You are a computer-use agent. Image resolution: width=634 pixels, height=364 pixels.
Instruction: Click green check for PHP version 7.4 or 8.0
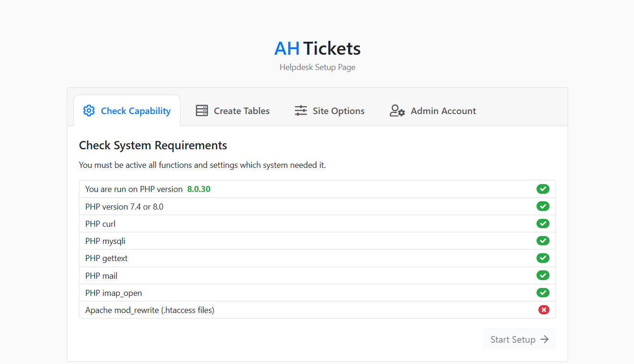[x=543, y=206]
